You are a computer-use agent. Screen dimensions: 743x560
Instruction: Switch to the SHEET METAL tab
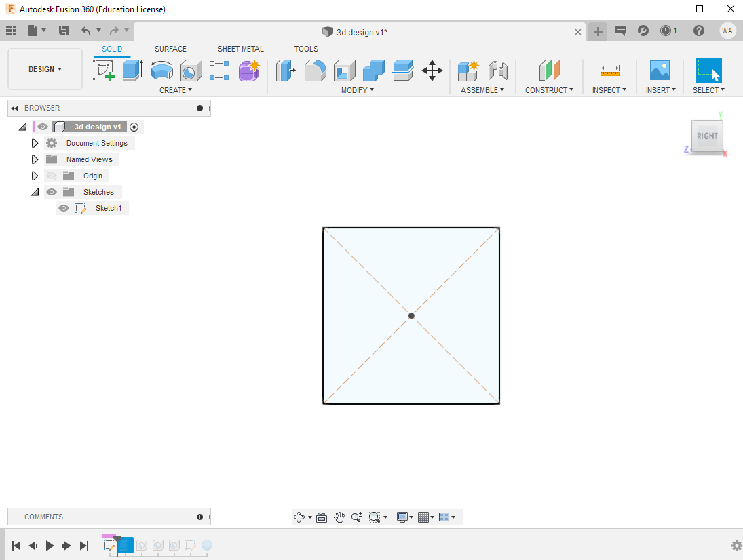click(241, 49)
